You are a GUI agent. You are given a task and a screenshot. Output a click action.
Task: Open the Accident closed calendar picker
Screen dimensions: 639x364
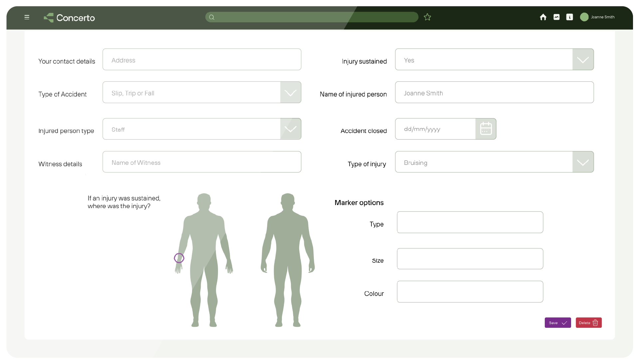[x=486, y=129]
